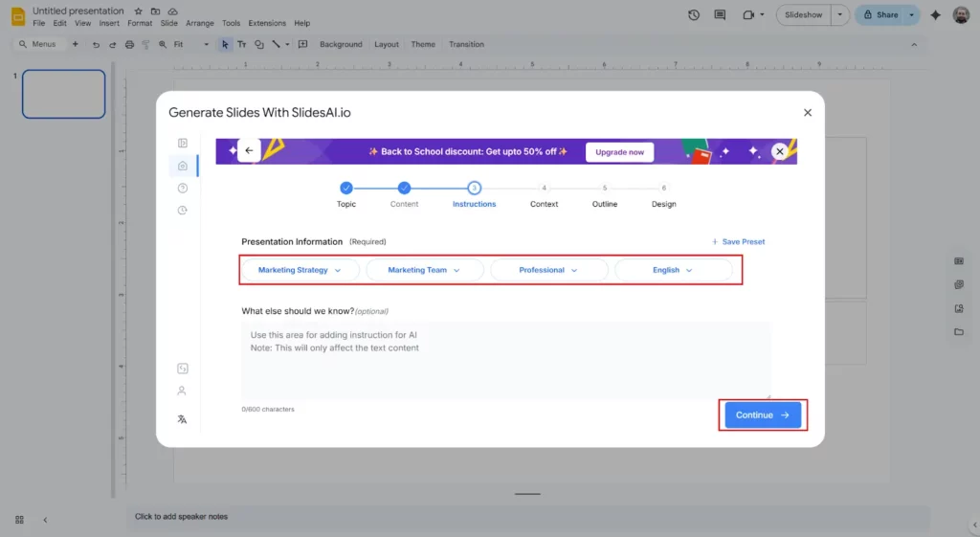
Task: Expand the Marketing Strategy dropdown
Action: (300, 270)
